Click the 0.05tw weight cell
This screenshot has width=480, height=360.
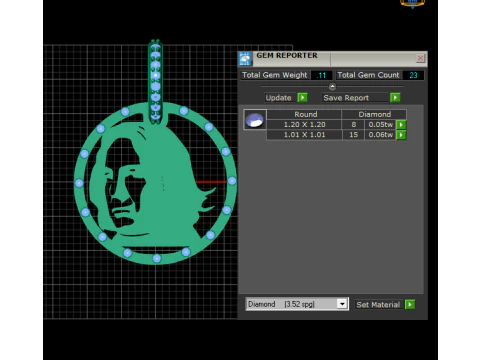tap(380, 125)
